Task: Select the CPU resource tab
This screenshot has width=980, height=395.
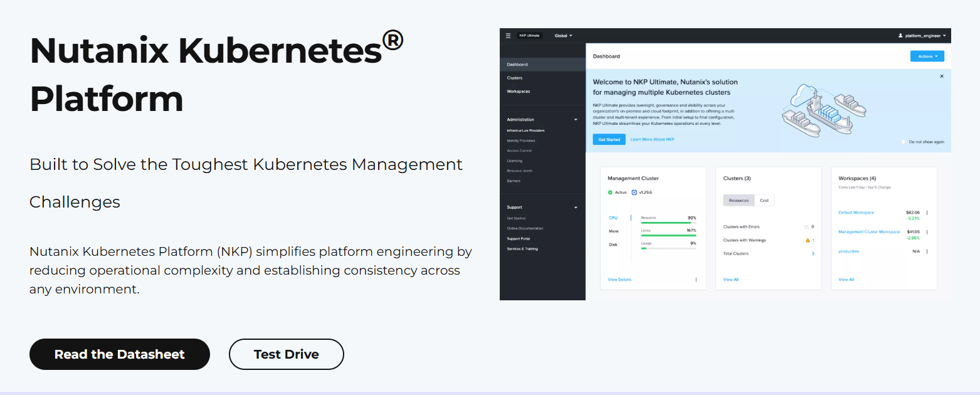Action: point(613,218)
